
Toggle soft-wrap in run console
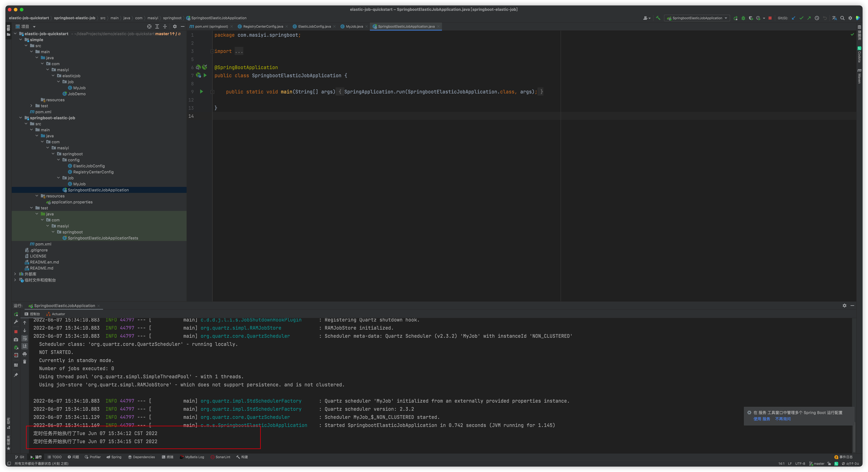coord(25,339)
